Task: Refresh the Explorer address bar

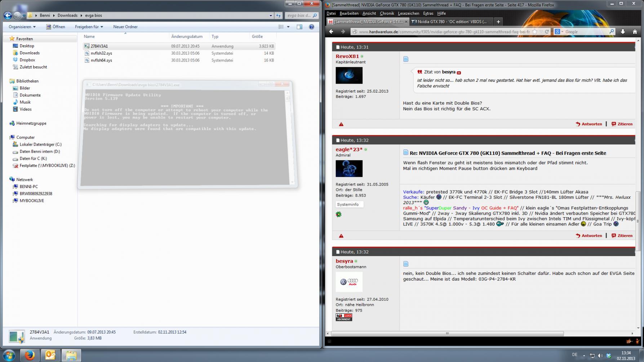Action: 278,15
